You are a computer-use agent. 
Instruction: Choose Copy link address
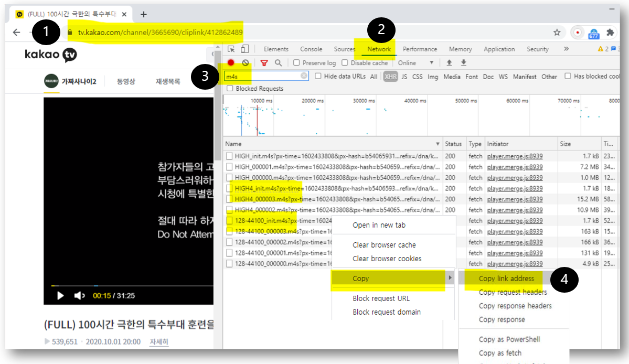click(x=506, y=278)
